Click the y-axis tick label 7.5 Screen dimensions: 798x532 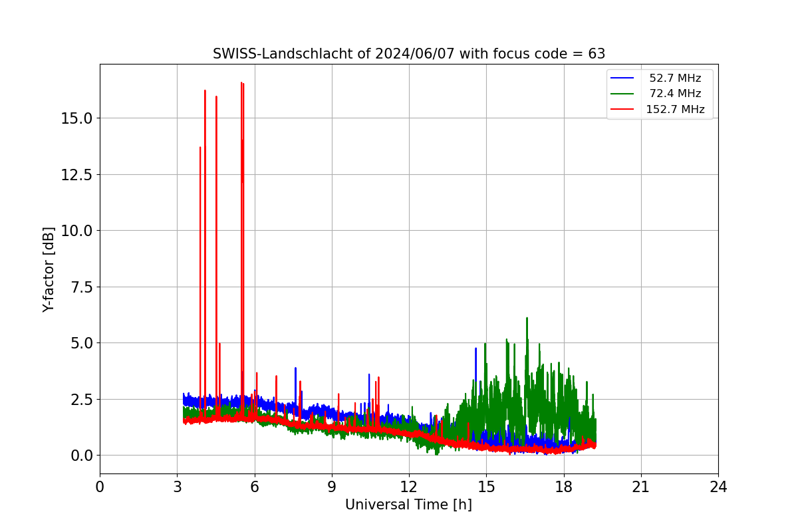[82, 287]
